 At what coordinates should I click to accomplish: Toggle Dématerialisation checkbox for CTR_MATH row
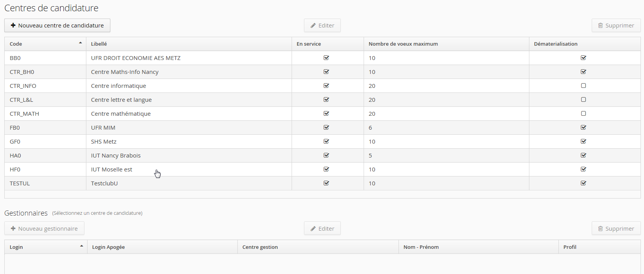[x=583, y=114]
